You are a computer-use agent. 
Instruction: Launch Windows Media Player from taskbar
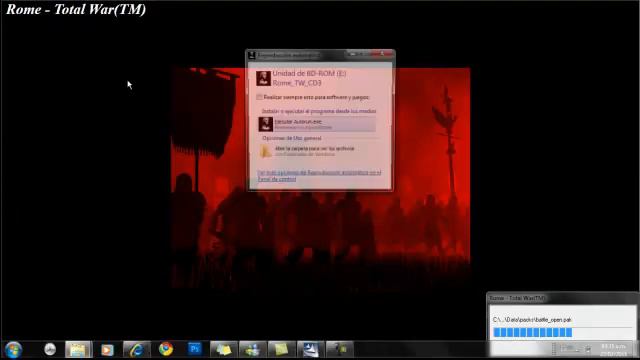click(x=107, y=350)
